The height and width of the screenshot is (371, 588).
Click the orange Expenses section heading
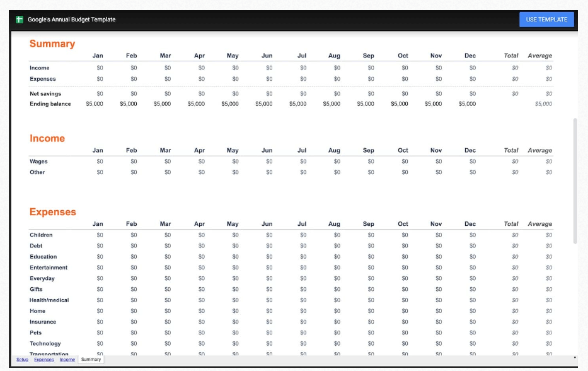53,212
